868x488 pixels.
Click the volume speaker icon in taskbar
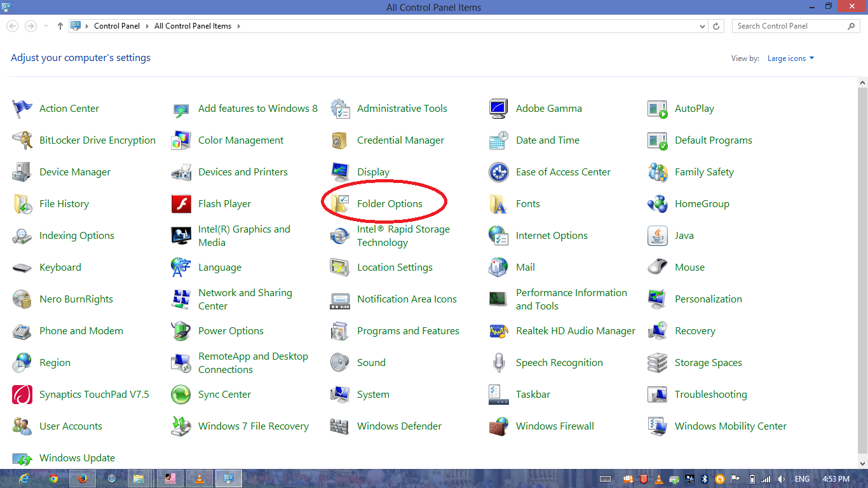(782, 478)
